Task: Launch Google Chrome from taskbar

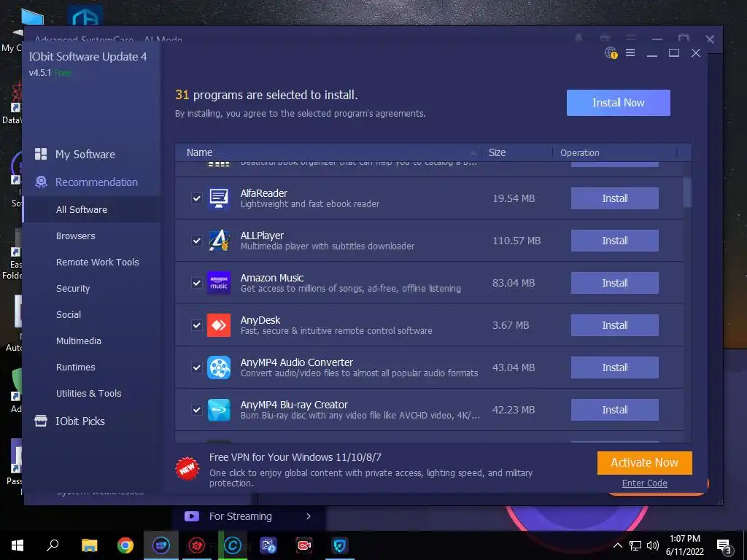Action: tap(125, 545)
